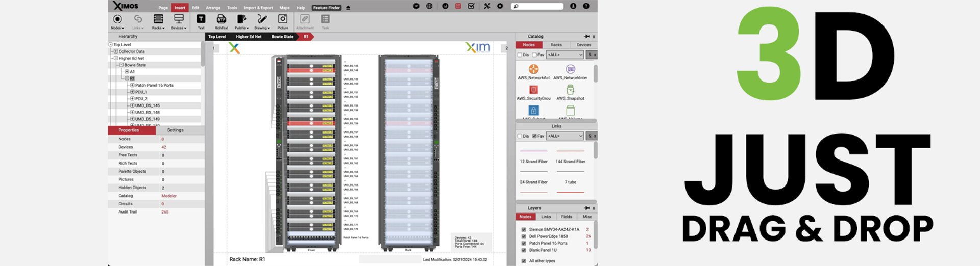Image resolution: width=980 pixels, height=266 pixels.
Task: Collapse the Higher Ed Net tree node
Action: coord(116,58)
